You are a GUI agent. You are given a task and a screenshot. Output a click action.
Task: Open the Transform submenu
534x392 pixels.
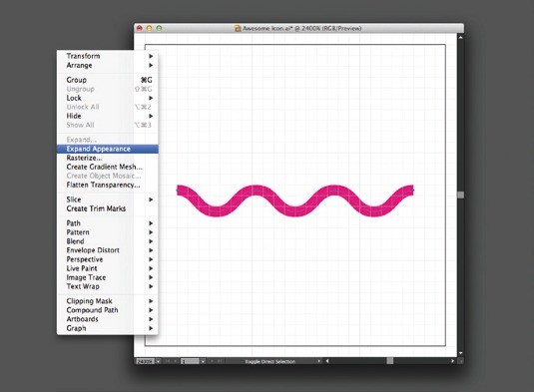(x=107, y=56)
